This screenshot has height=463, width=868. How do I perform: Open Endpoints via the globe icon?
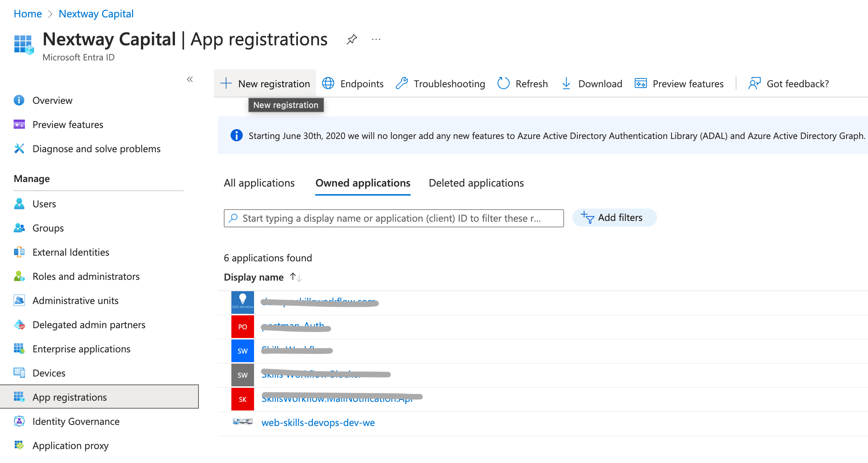pos(328,83)
